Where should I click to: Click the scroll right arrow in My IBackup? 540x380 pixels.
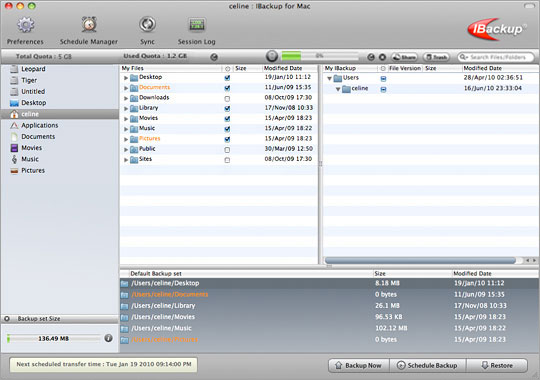534,260
